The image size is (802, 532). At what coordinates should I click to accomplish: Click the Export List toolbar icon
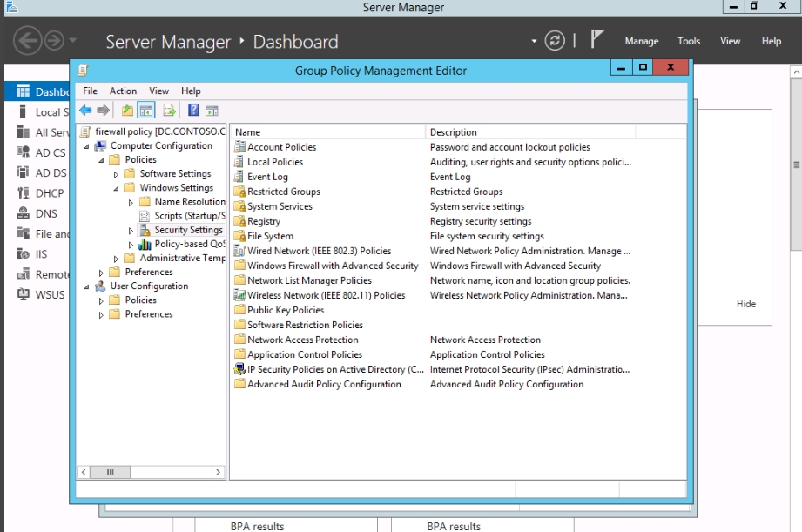(169, 110)
